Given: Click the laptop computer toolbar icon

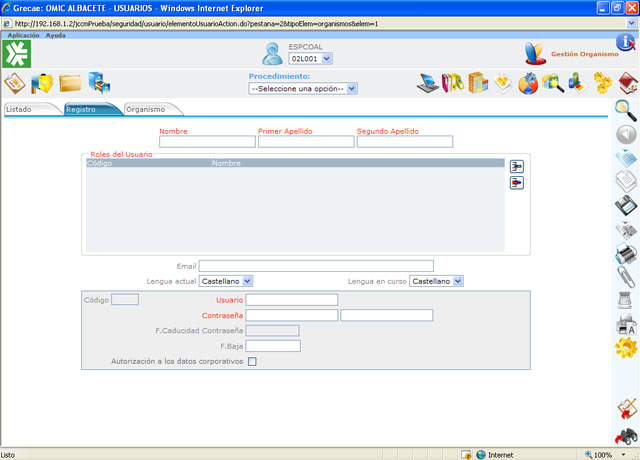Looking at the screenshot, I should coord(427,83).
